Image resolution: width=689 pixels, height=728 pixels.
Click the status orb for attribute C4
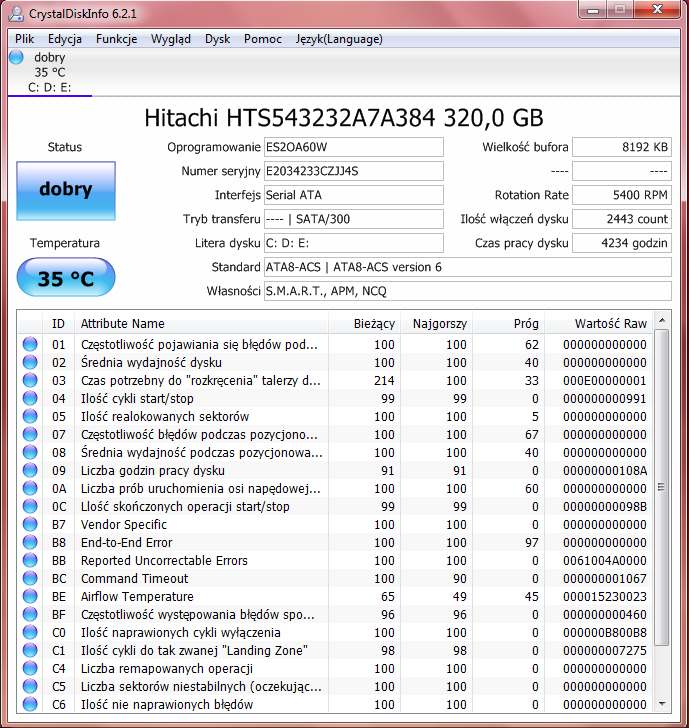30,669
